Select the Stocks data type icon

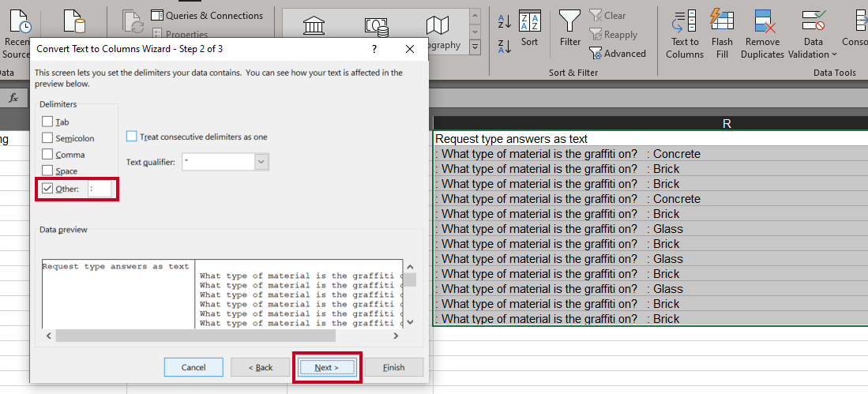pos(314,25)
